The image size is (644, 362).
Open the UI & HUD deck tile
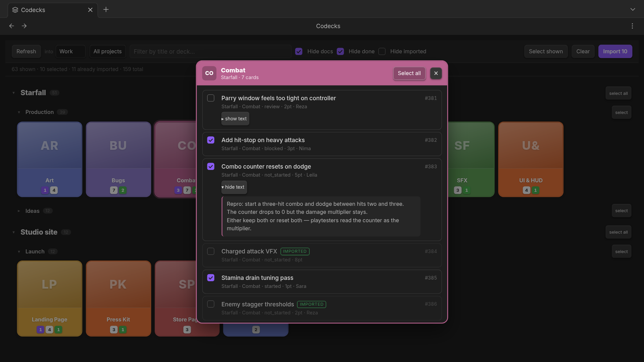tap(531, 159)
